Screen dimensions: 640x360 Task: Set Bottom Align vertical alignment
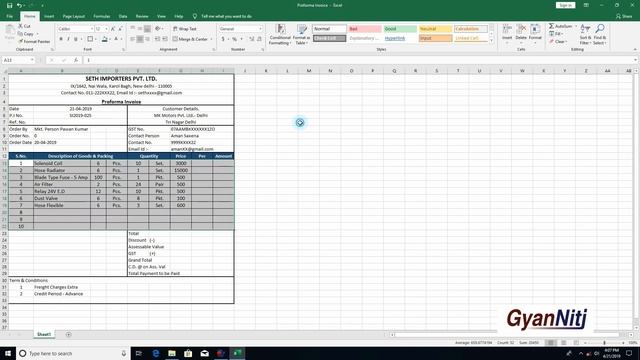click(147, 29)
